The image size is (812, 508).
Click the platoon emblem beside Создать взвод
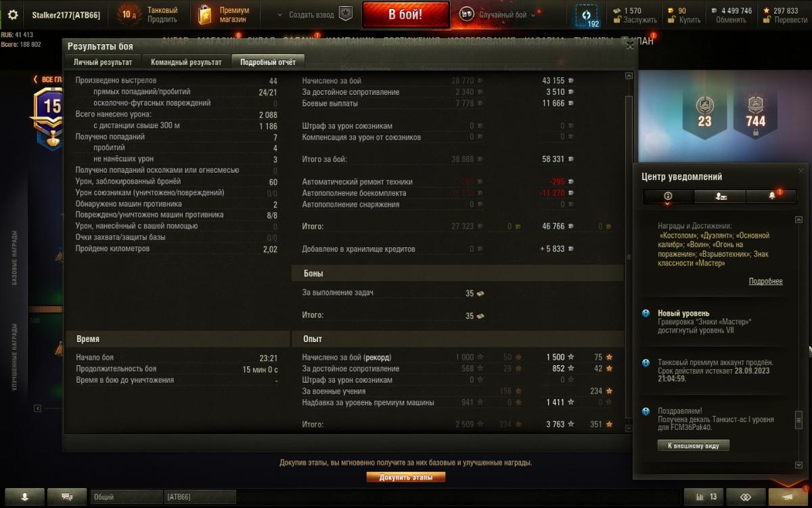pyautogui.click(x=346, y=14)
